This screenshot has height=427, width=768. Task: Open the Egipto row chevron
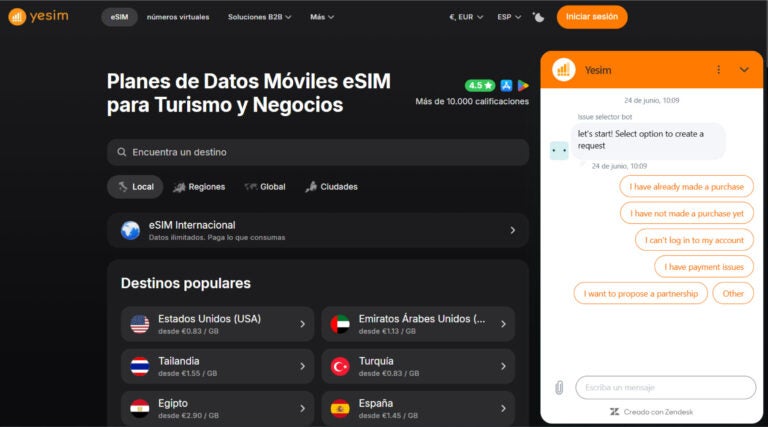(x=302, y=408)
